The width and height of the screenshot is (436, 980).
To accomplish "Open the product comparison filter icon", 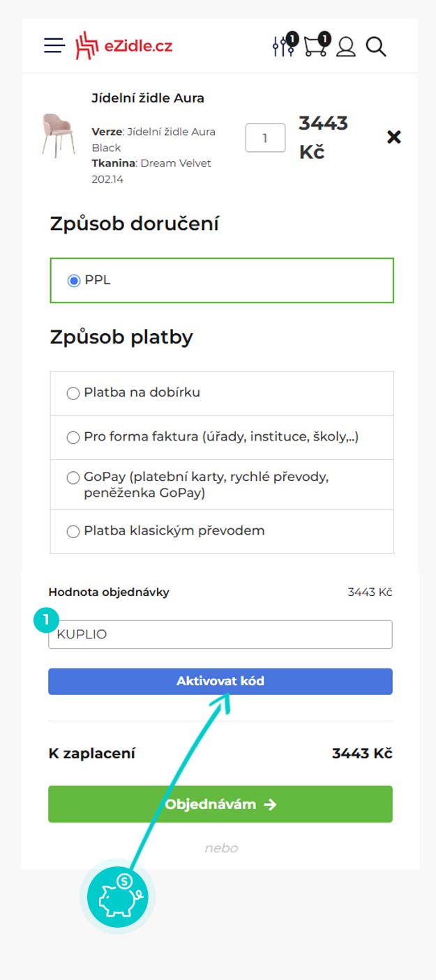I will [283, 46].
